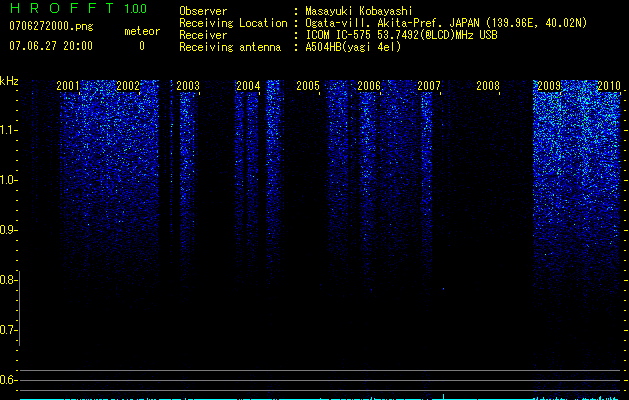Image resolution: width=629 pixels, height=400 pixels.
Task: Click observer name Masayuki Kobayashi
Action: pyautogui.click(x=359, y=11)
